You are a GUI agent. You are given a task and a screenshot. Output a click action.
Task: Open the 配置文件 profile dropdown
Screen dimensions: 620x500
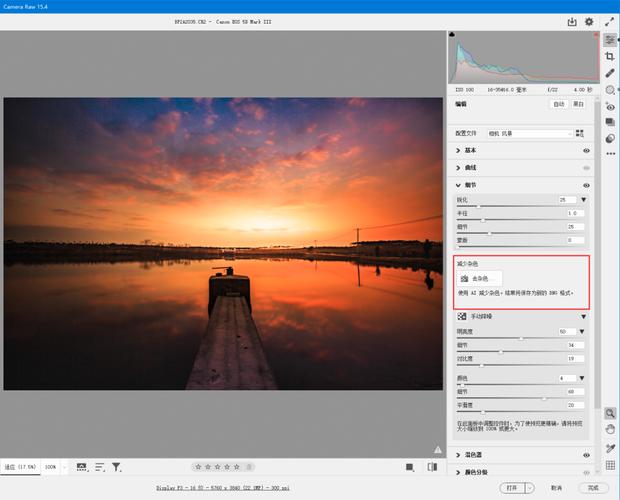point(530,133)
